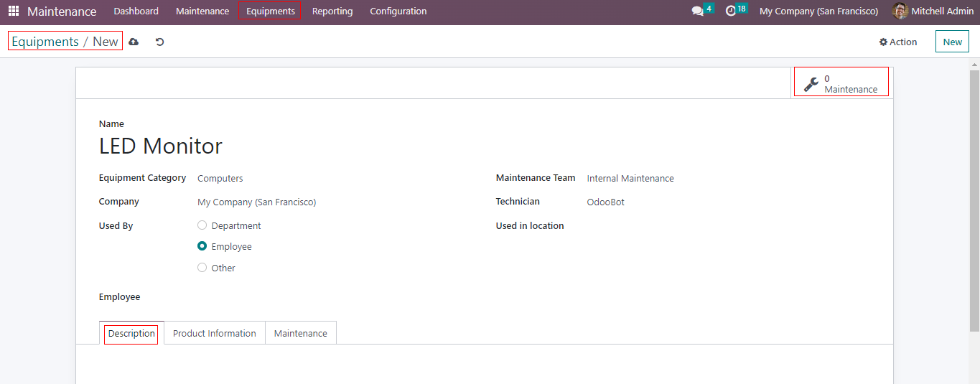Viewport: 980px width, 384px height.
Task: Select the Other radio option
Action: click(202, 268)
